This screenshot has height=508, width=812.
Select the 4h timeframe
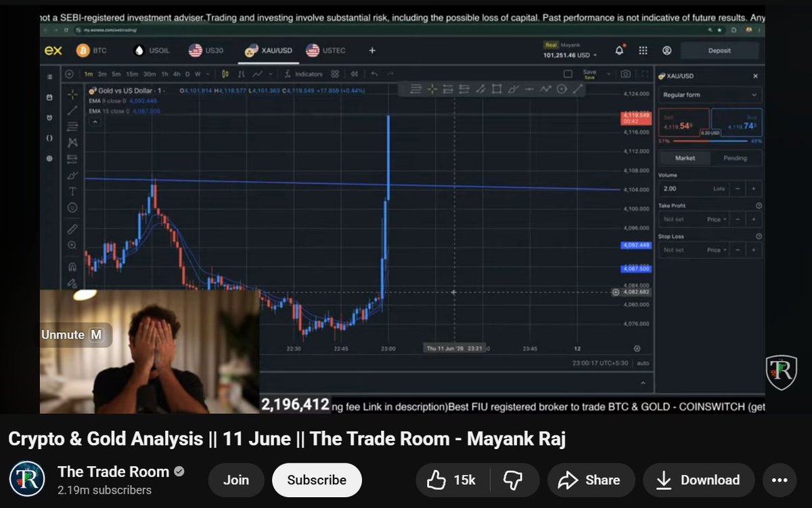click(176, 74)
